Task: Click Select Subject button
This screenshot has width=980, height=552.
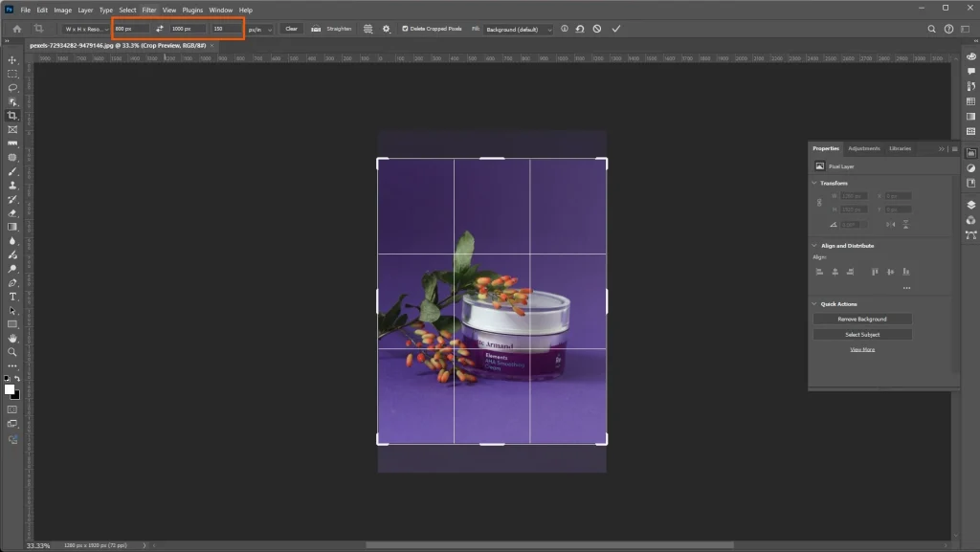Action: (862, 335)
